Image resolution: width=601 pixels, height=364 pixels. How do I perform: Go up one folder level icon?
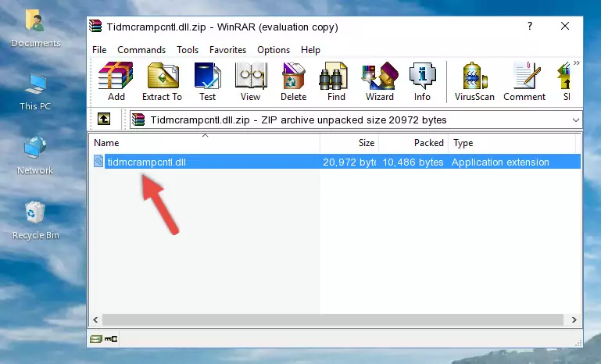(104, 120)
